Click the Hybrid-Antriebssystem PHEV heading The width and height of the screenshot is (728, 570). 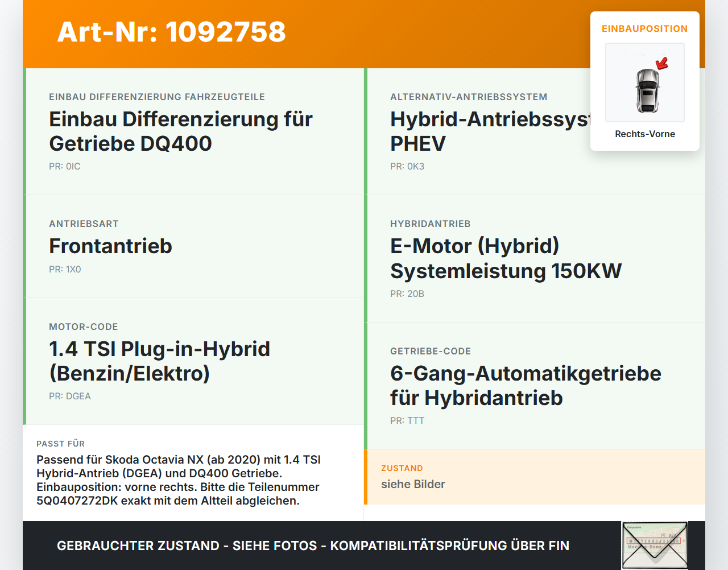(490, 131)
